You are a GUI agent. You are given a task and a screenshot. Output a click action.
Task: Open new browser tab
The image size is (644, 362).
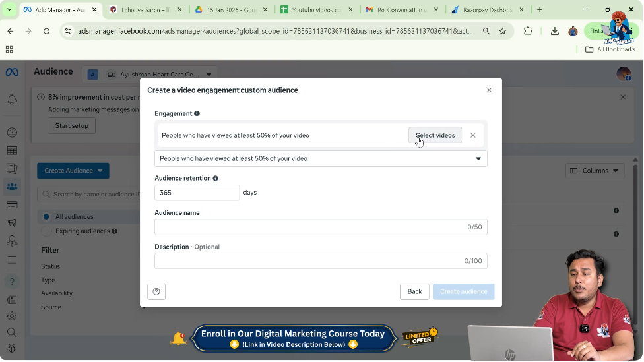tap(540, 9)
